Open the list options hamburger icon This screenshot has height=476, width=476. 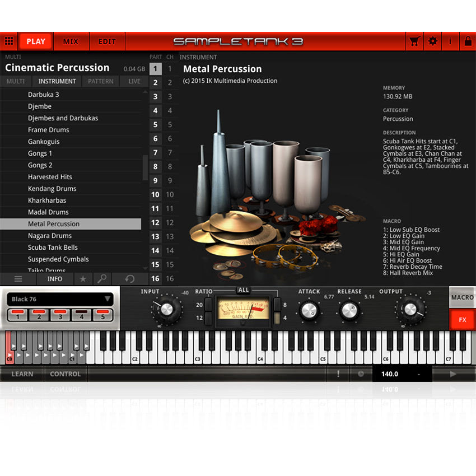(x=18, y=278)
